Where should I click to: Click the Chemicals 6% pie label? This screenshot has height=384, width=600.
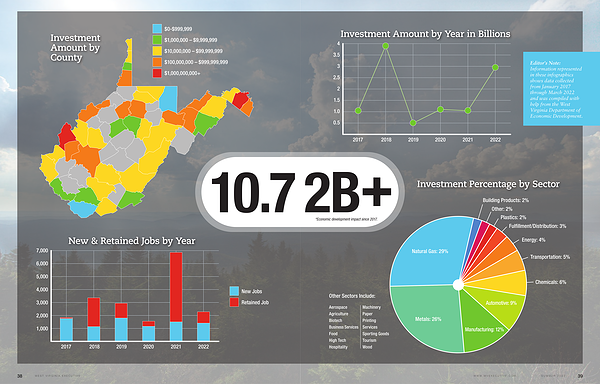tap(550, 282)
